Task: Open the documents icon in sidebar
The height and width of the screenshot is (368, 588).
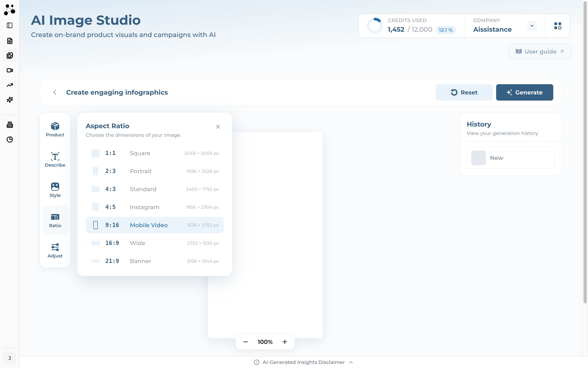Action: (x=10, y=41)
